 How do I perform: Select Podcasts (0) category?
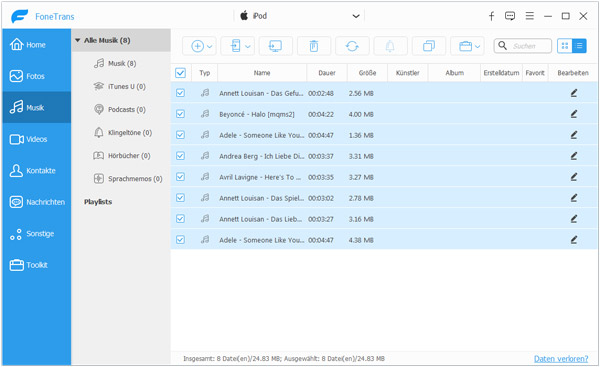pos(121,109)
